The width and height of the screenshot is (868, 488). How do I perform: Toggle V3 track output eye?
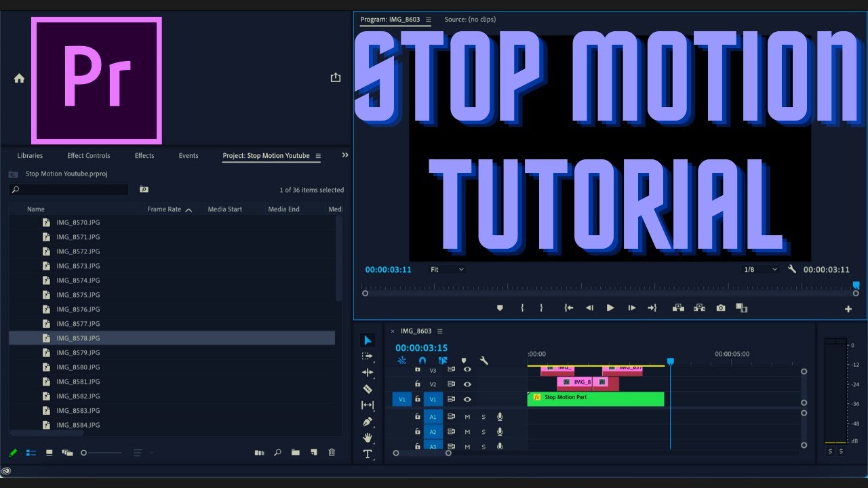tap(467, 369)
